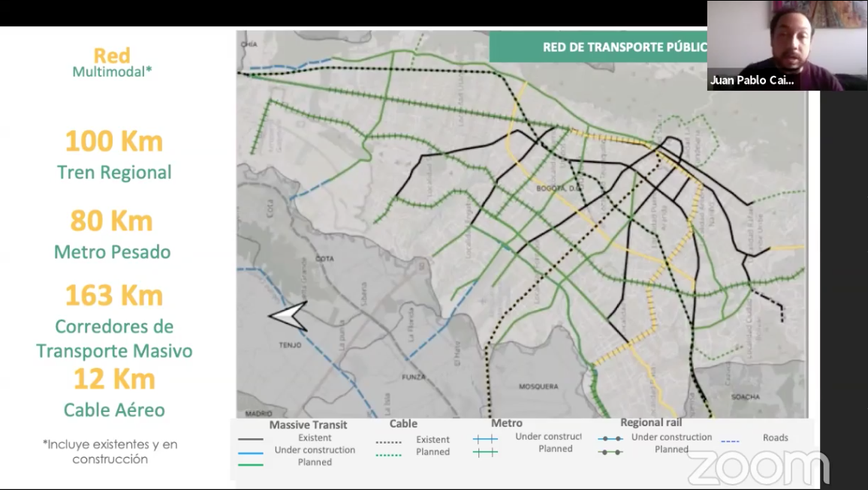Click the MOSQUERA label on the map
The width and height of the screenshot is (868, 490).
538,386
